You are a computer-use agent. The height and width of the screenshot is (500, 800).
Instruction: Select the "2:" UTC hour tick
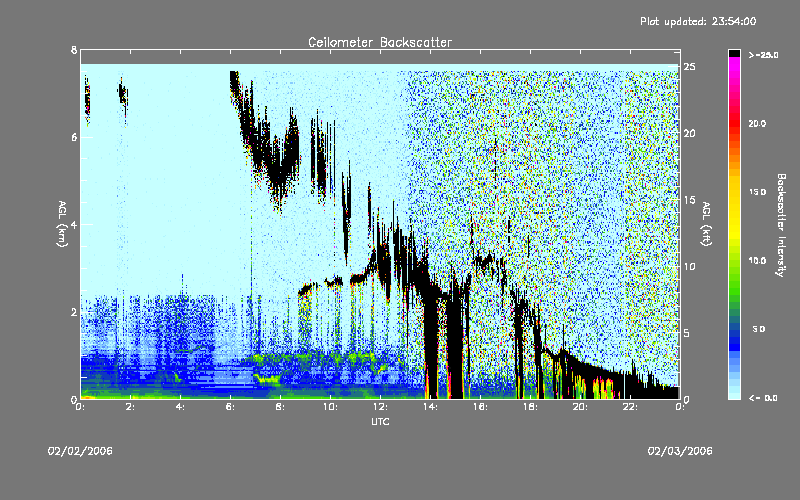point(130,407)
